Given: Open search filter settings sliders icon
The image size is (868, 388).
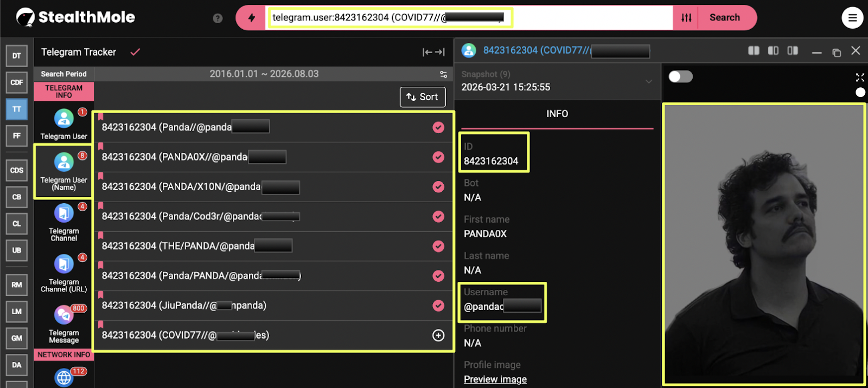Looking at the screenshot, I should (x=686, y=18).
